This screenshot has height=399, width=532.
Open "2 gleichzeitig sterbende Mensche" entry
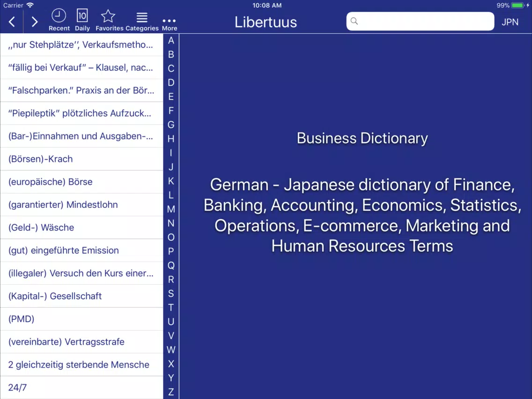81,365
